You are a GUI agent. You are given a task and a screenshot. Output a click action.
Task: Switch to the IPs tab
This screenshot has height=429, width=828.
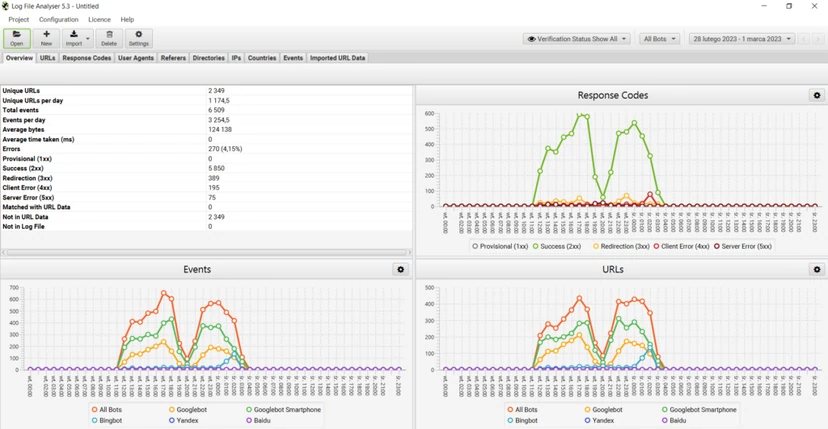[x=236, y=58]
